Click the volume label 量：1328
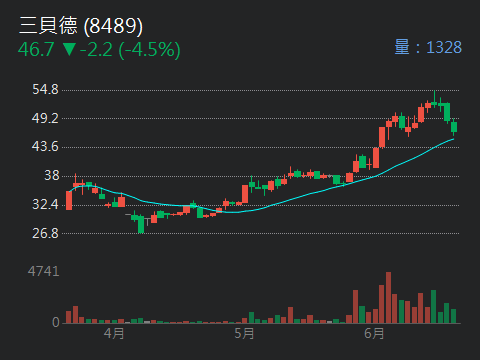 pos(428,47)
